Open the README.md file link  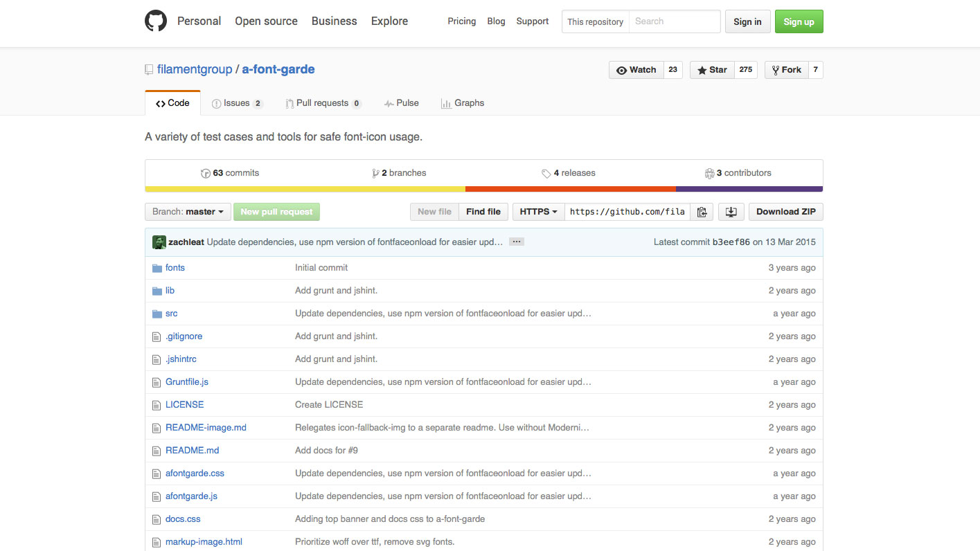[x=192, y=451]
